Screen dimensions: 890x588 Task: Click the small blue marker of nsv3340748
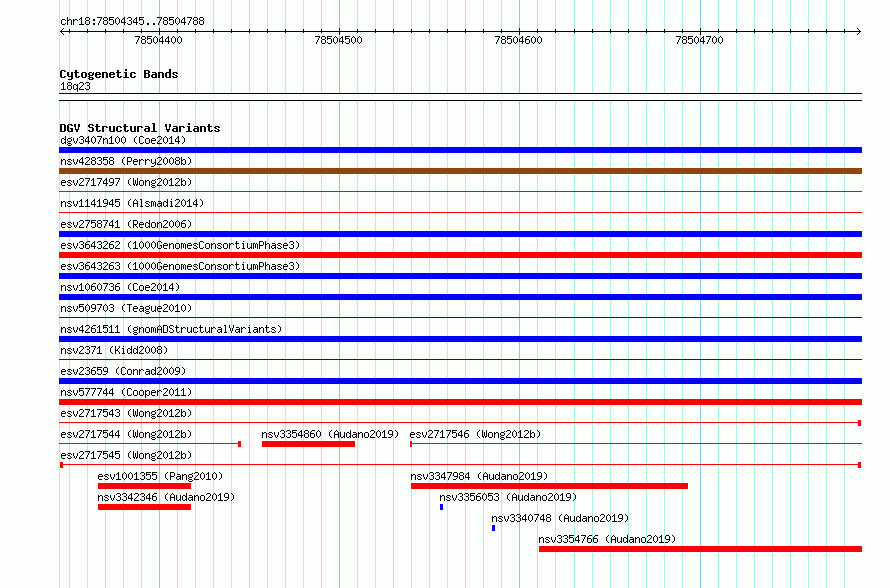(493, 528)
